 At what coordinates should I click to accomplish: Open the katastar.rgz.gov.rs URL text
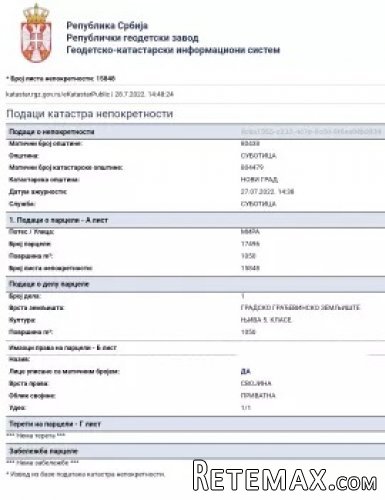point(90,94)
